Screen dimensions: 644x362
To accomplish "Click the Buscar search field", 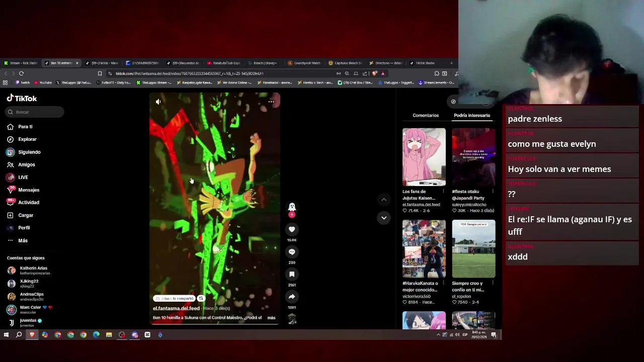I will click(x=35, y=112).
